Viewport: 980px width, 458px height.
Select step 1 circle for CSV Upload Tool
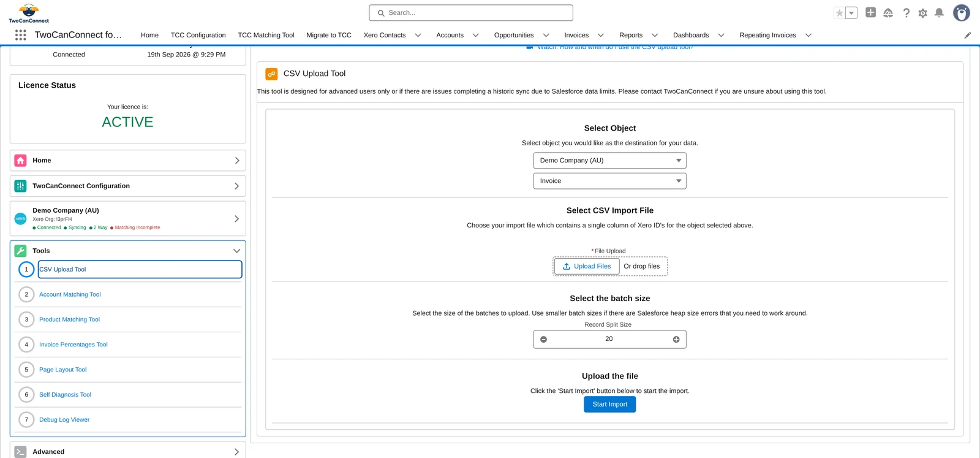[26, 269]
